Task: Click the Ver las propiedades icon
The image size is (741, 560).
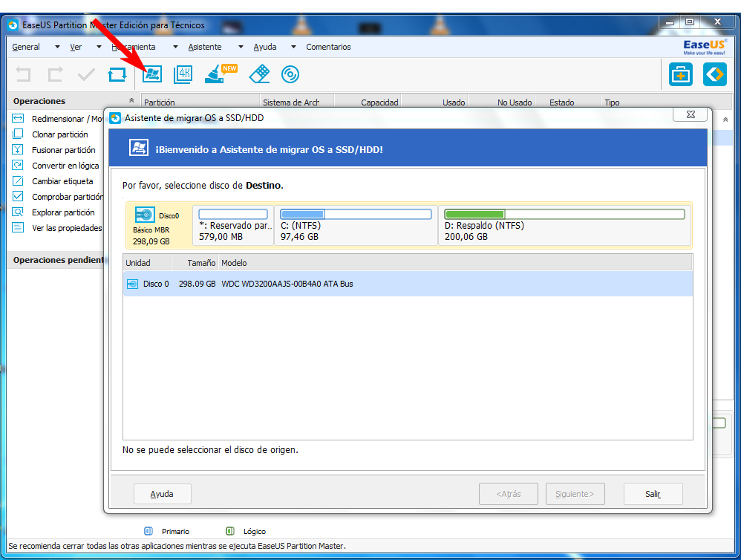Action: point(18,227)
